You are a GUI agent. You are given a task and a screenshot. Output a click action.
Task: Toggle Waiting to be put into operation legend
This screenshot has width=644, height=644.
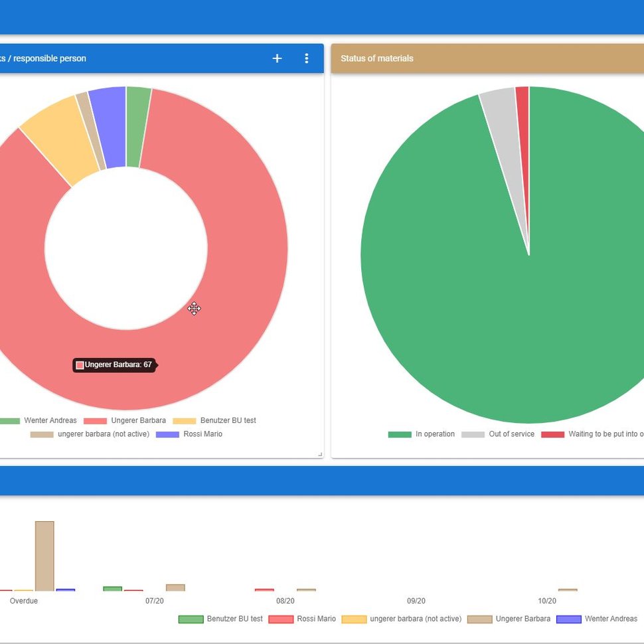coord(592,434)
